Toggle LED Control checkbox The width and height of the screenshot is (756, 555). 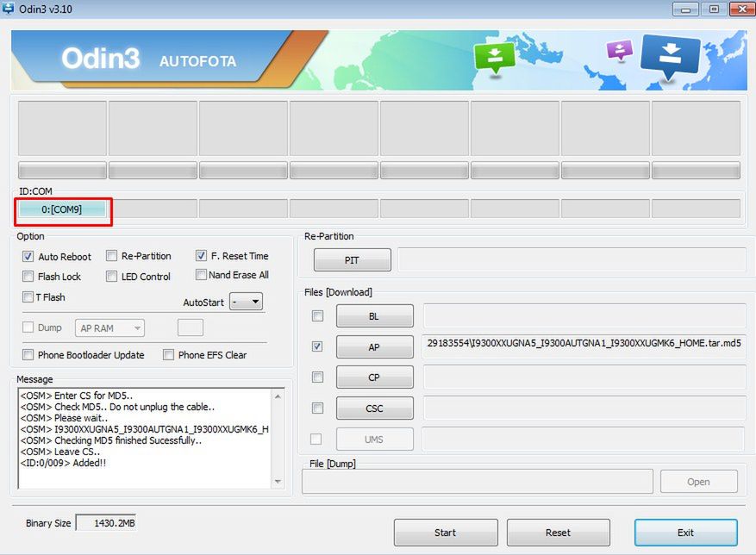(111, 277)
